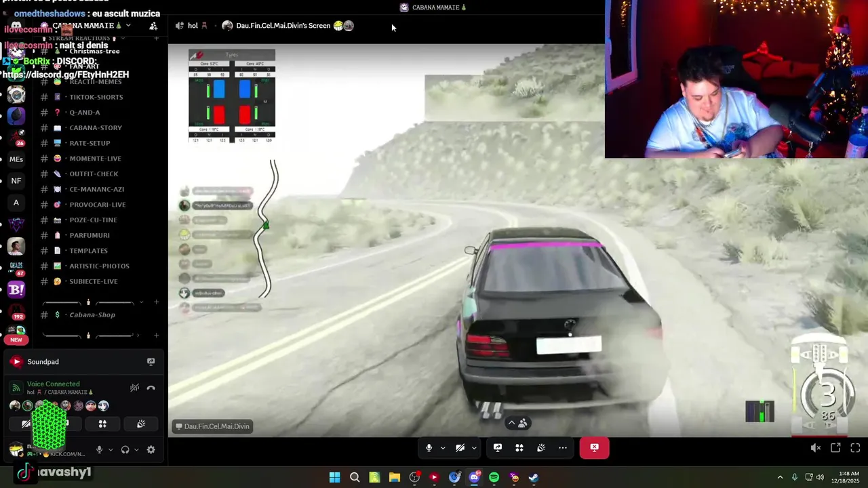Screen dimensions: 868x488
Task: Open Windows taskbar search
Action: click(355, 477)
